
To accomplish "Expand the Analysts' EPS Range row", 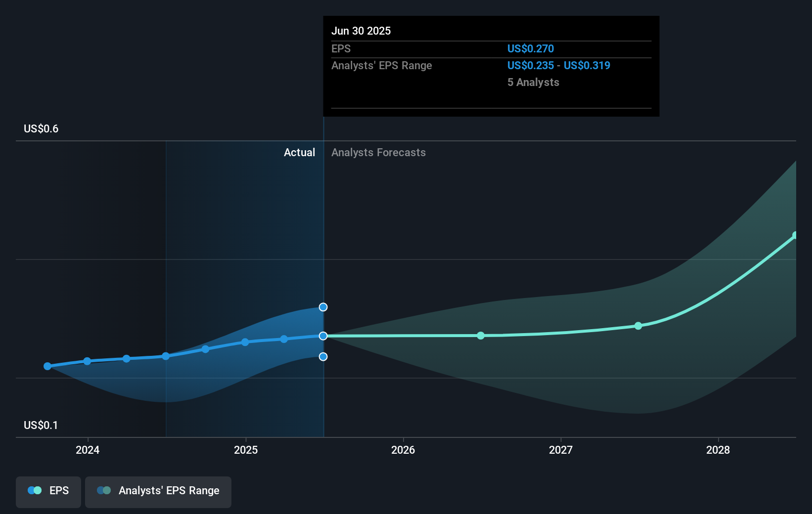I will (x=381, y=65).
